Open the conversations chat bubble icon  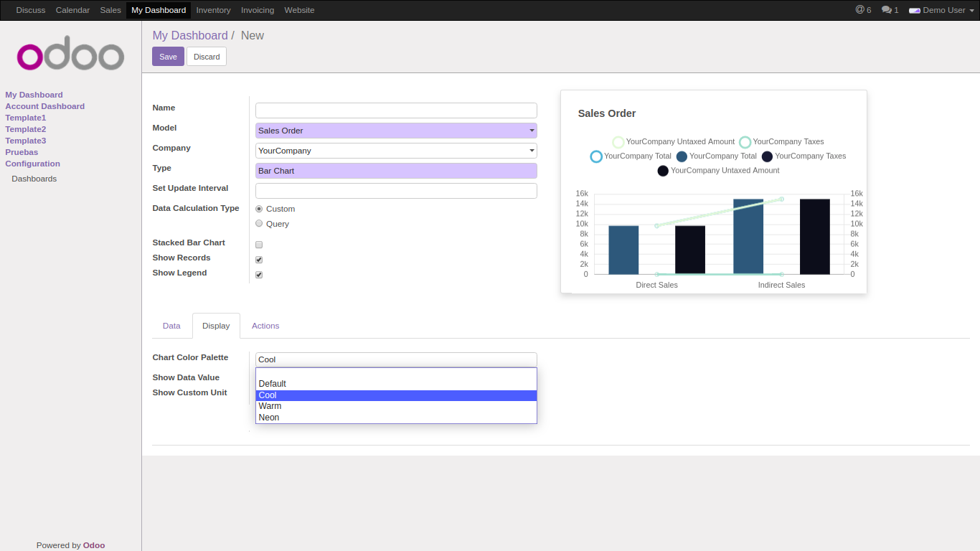pyautogui.click(x=886, y=10)
